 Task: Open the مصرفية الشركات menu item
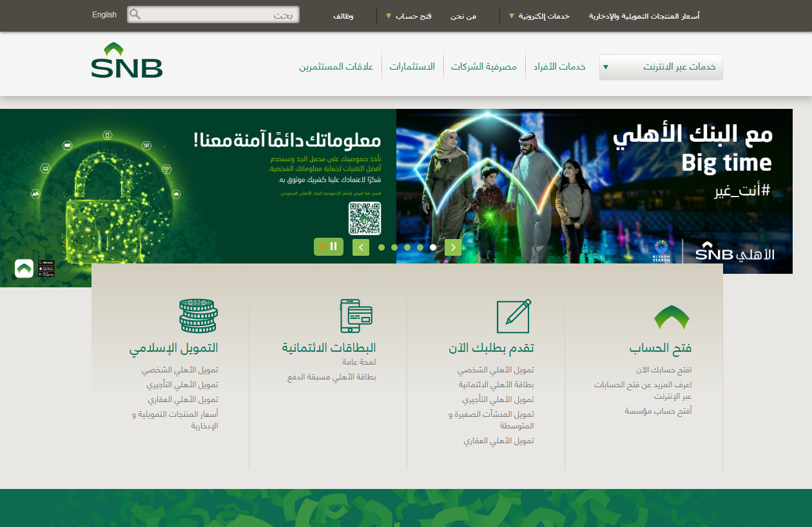click(x=484, y=66)
